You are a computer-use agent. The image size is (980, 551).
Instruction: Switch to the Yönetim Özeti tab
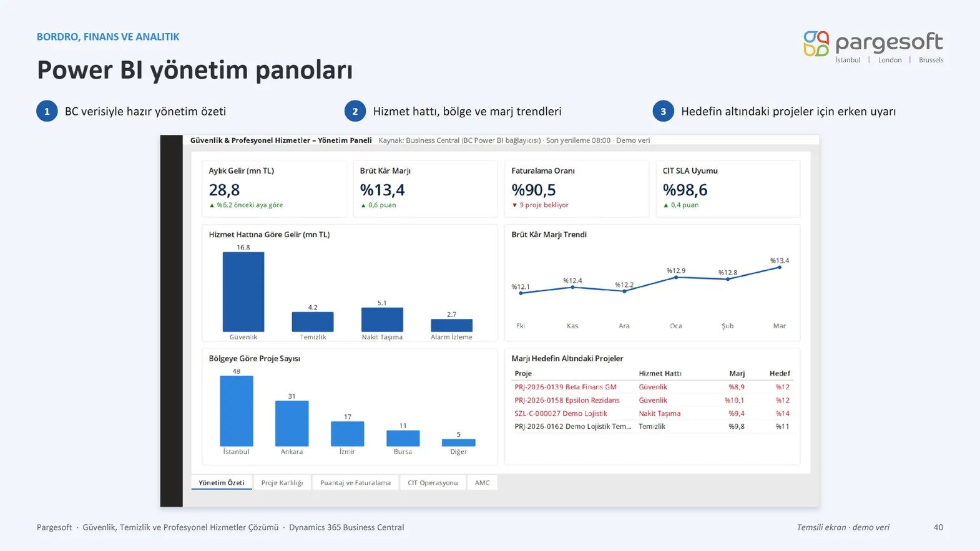click(x=222, y=482)
